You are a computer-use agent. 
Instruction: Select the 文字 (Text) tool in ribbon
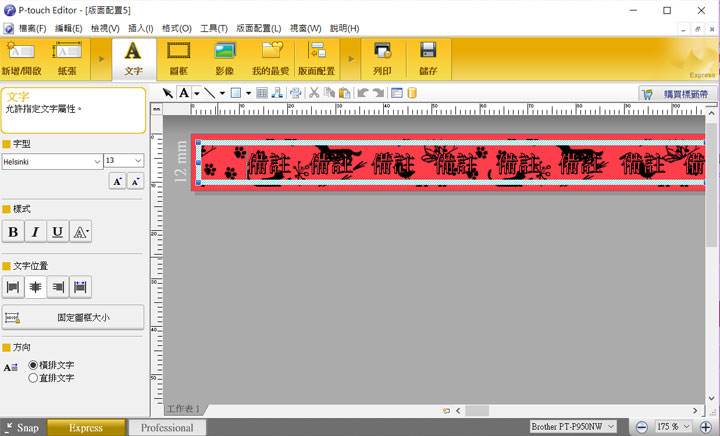click(132, 58)
